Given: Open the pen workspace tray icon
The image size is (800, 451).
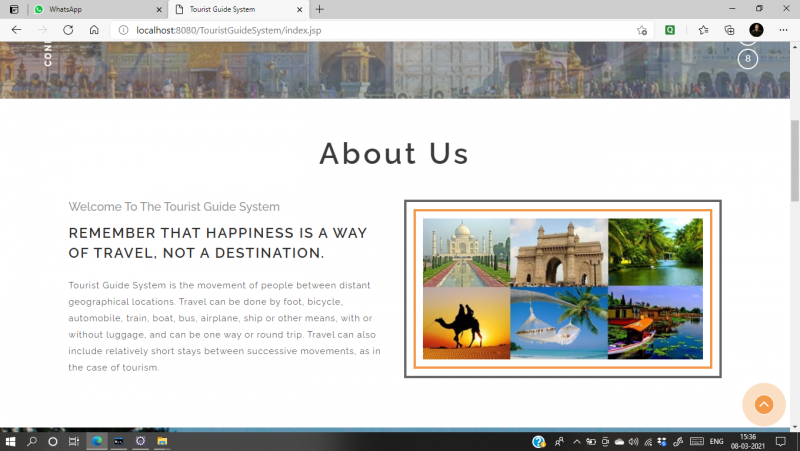Looking at the screenshot, I should (678, 441).
